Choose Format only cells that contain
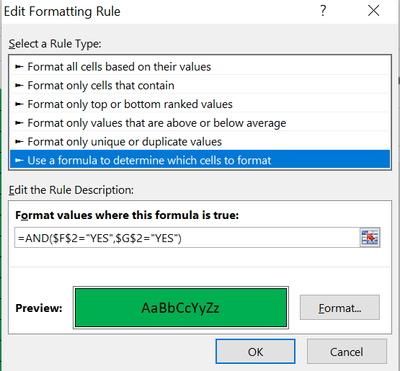Image resolution: width=400 pixels, height=371 pixels. coord(200,85)
